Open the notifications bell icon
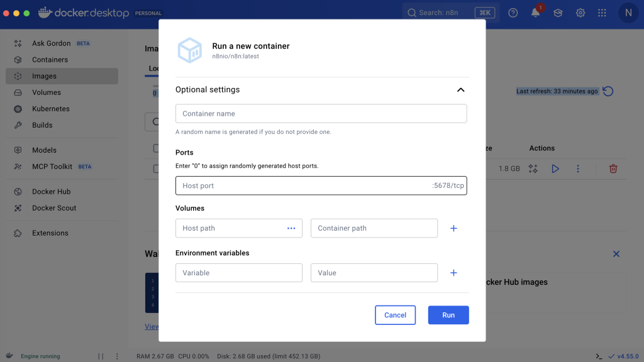644x362 pixels. 536,13
